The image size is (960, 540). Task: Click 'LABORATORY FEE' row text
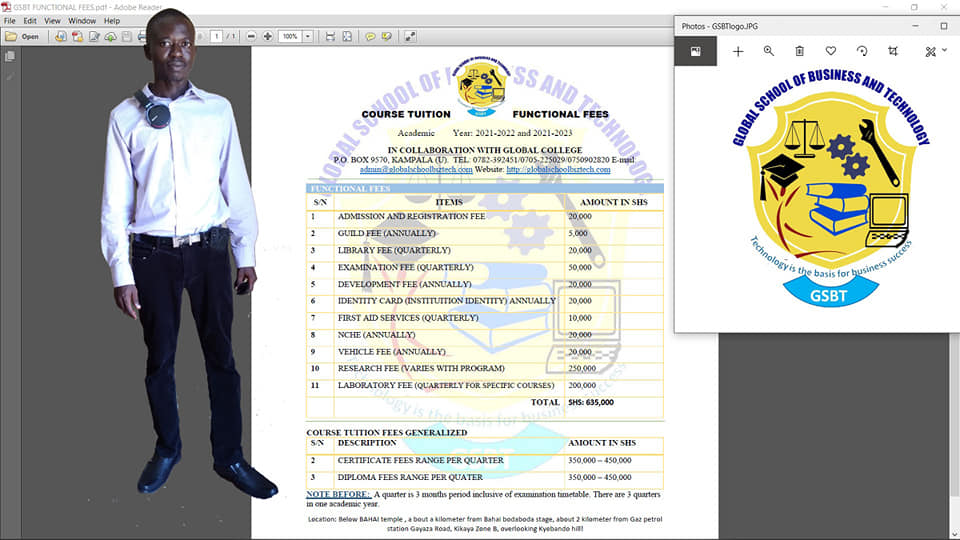tap(446, 386)
